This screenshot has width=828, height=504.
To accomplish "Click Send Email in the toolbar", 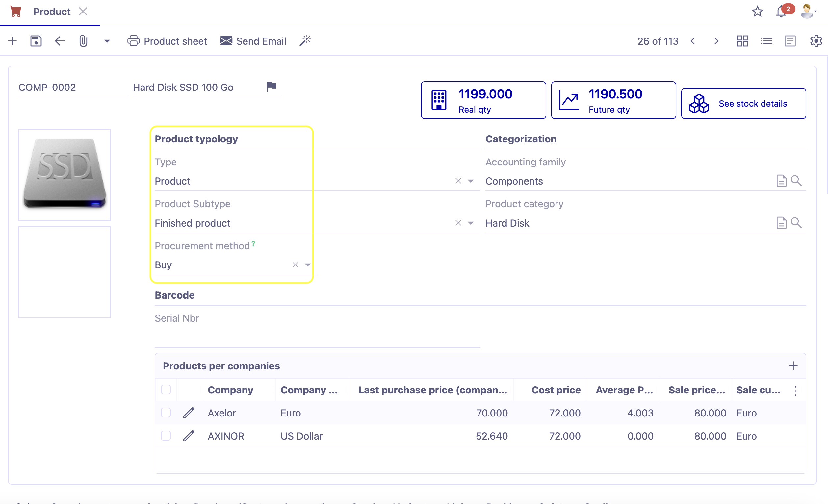I will [x=253, y=41].
